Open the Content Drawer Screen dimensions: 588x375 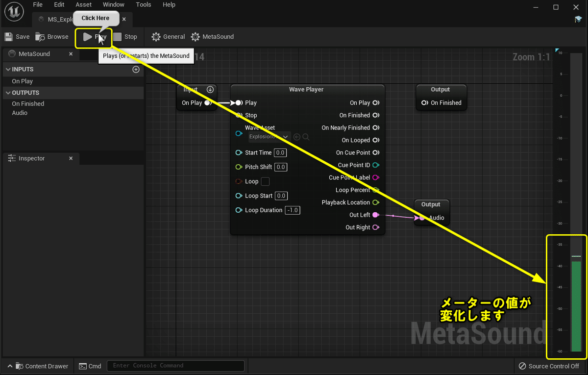pyautogui.click(x=38, y=366)
